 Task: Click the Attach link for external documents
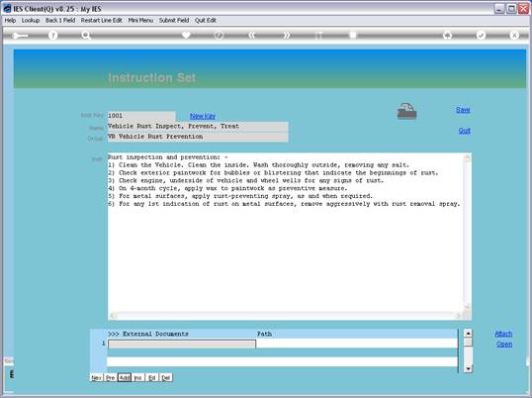(503, 334)
